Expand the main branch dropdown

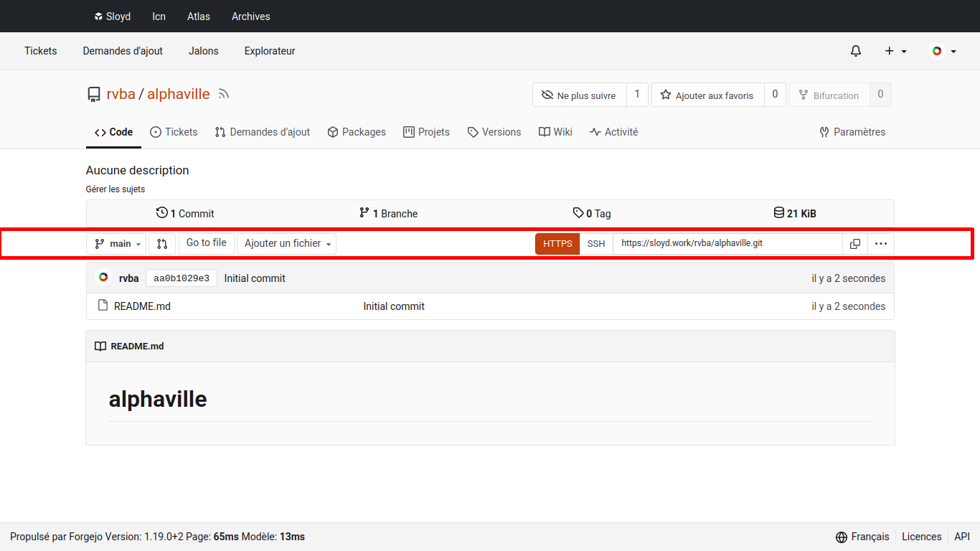coord(116,244)
